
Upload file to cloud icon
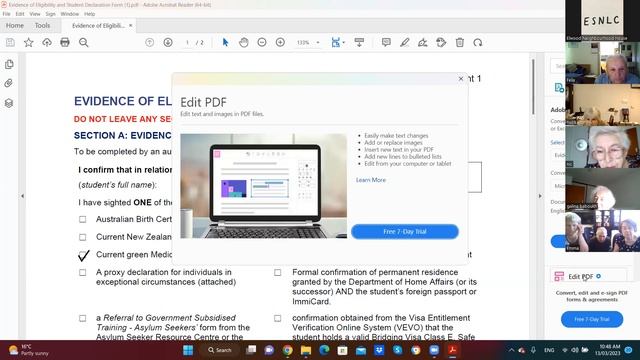[x=47, y=42]
